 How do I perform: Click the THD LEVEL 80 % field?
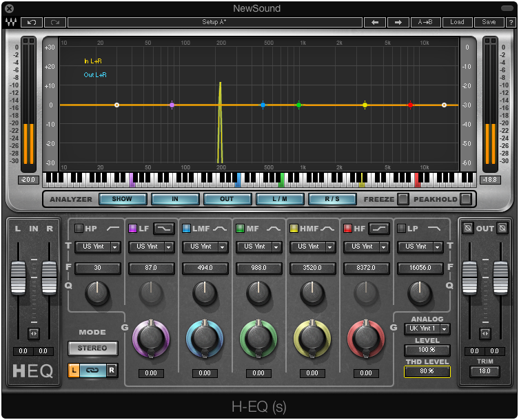point(427,371)
